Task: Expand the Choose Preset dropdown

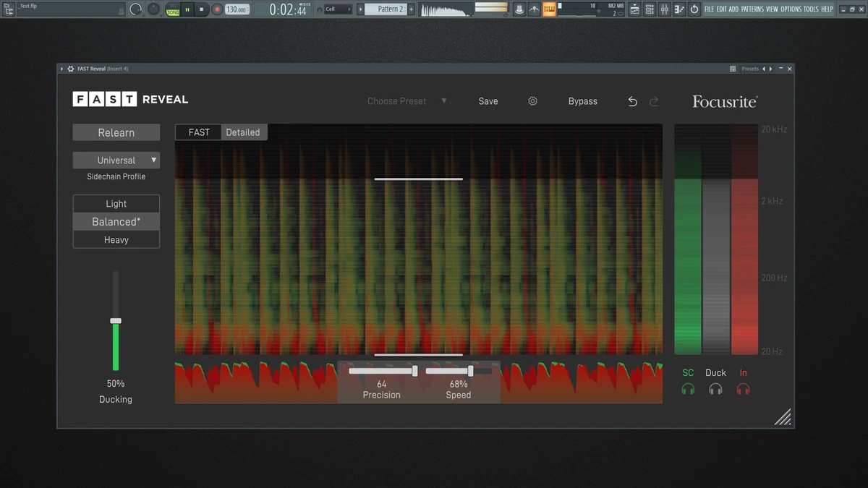Action: click(x=407, y=101)
